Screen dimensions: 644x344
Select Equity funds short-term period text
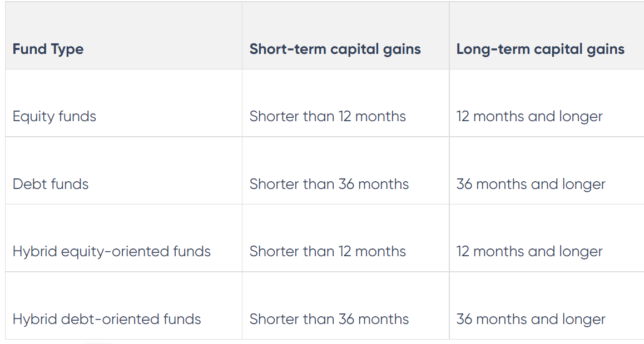328,116
